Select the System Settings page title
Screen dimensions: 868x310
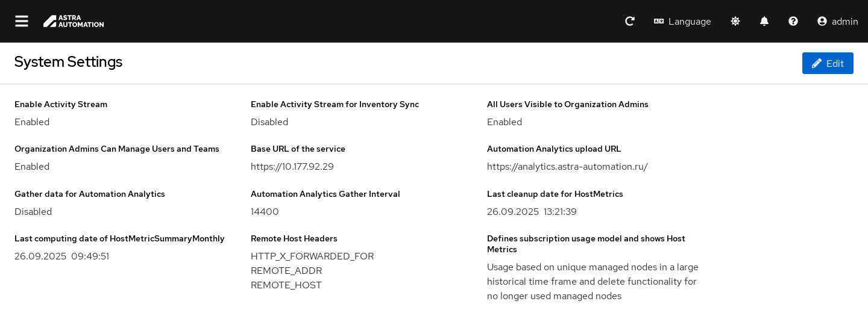click(x=68, y=61)
